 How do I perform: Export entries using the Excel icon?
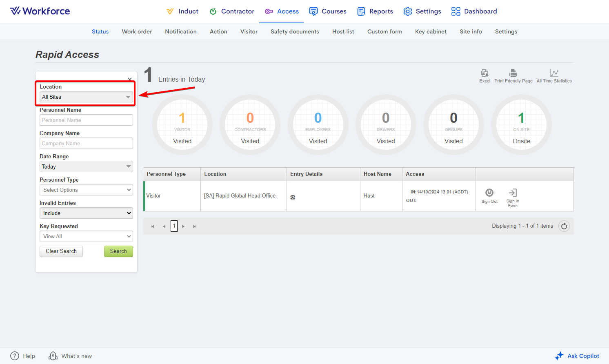coord(485,73)
